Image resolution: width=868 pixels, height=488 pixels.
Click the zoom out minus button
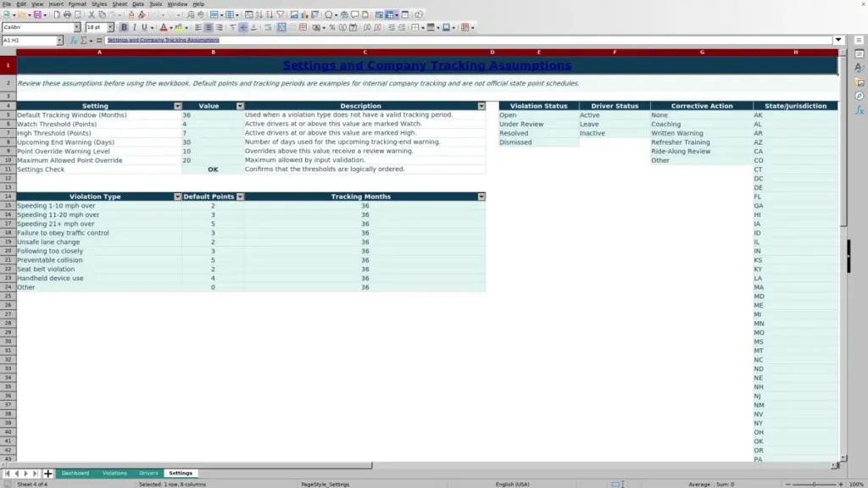pos(787,484)
